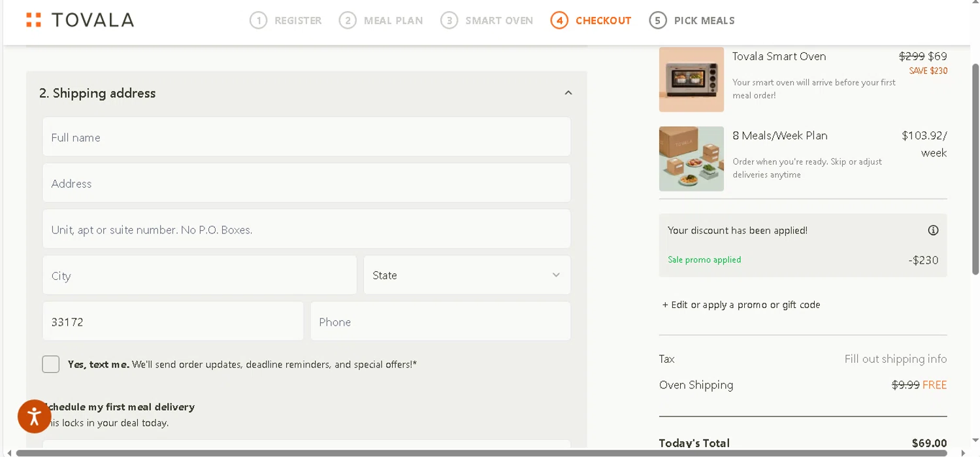This screenshot has height=457, width=980.
Task: Open the State dropdown
Action: point(467,275)
